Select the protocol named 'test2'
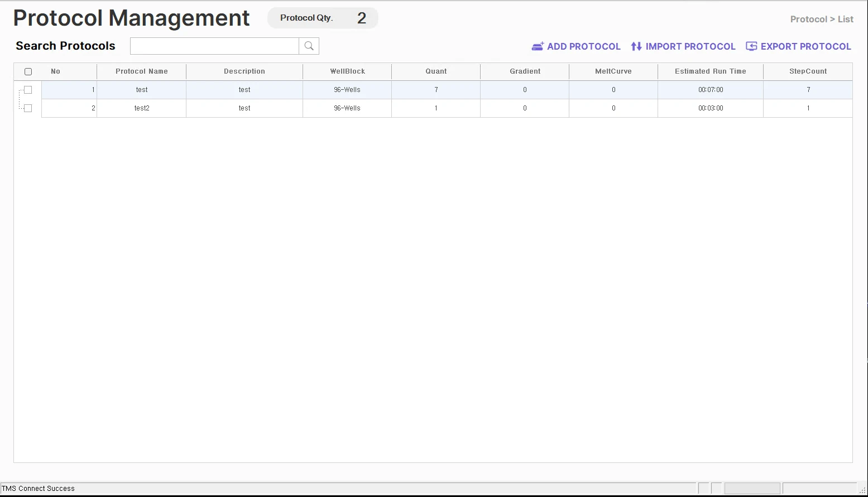868x497 pixels. (x=142, y=108)
